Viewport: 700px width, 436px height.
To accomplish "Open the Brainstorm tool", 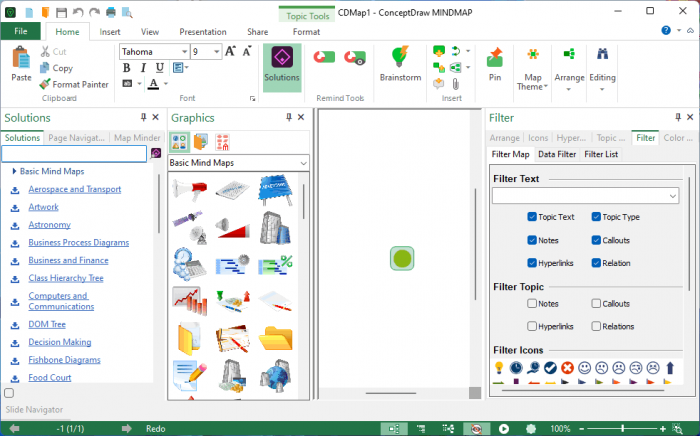I will (x=400, y=65).
